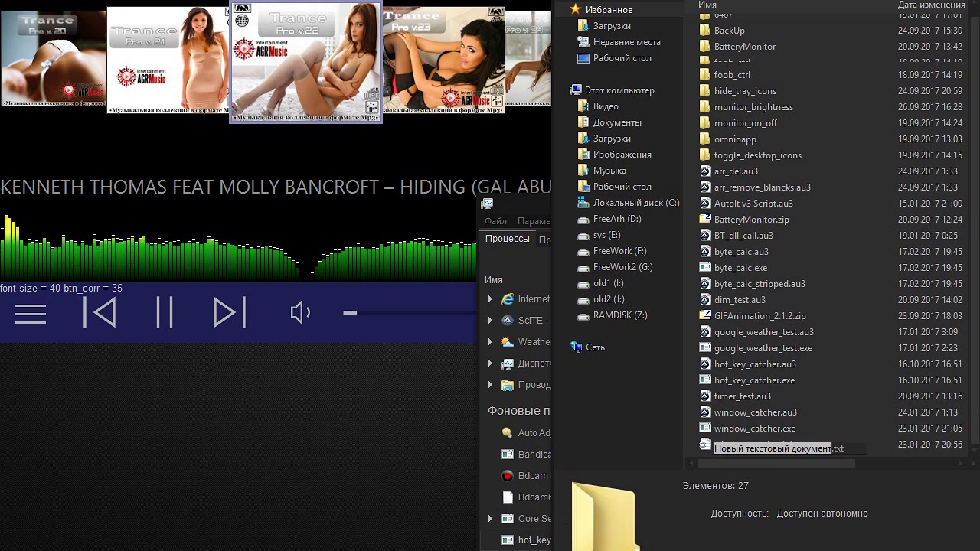Open the Файл menu in Task Manager
This screenshot has height=551, width=980.
coord(495,221)
